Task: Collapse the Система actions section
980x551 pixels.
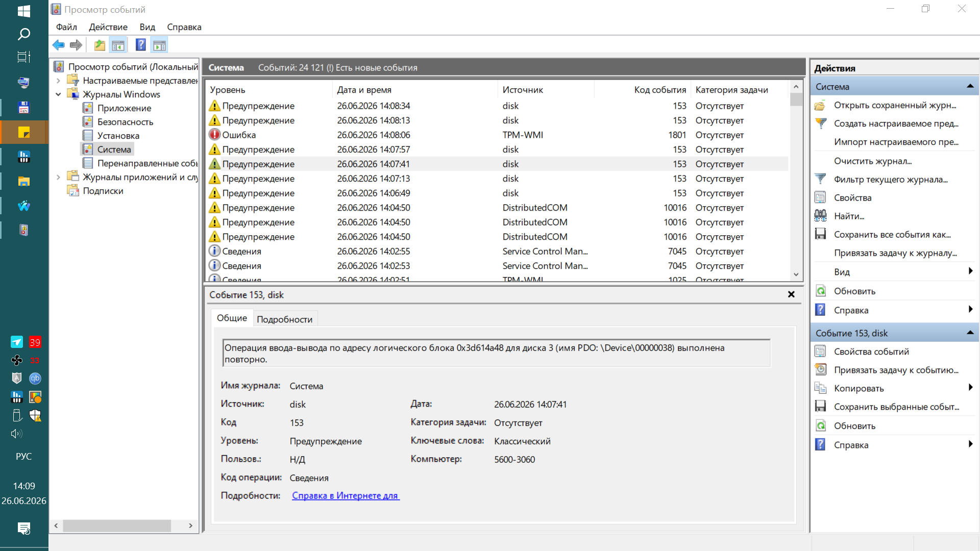Action: tap(970, 87)
